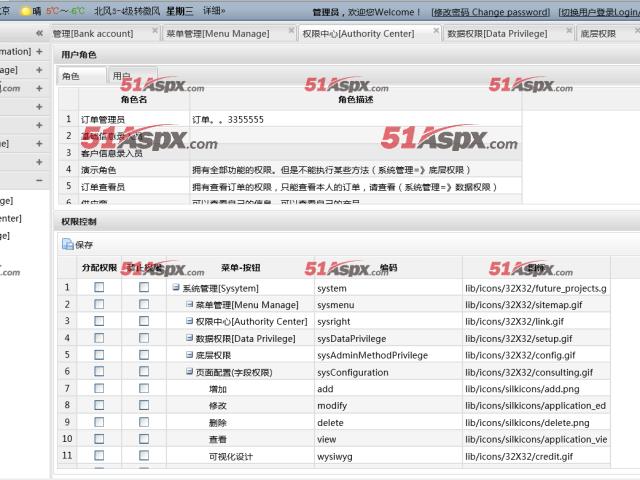The height and width of the screenshot is (480, 640).
Task: Check 禁止权限 for 修改 modify row
Action: tap(144, 405)
